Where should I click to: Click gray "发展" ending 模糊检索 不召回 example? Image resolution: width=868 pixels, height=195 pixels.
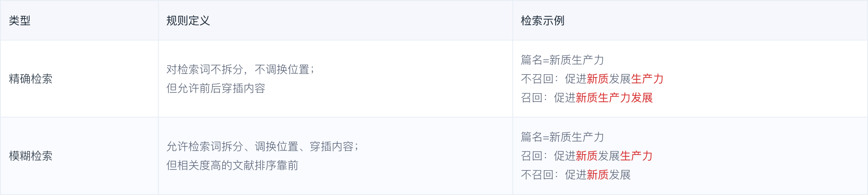click(620, 175)
